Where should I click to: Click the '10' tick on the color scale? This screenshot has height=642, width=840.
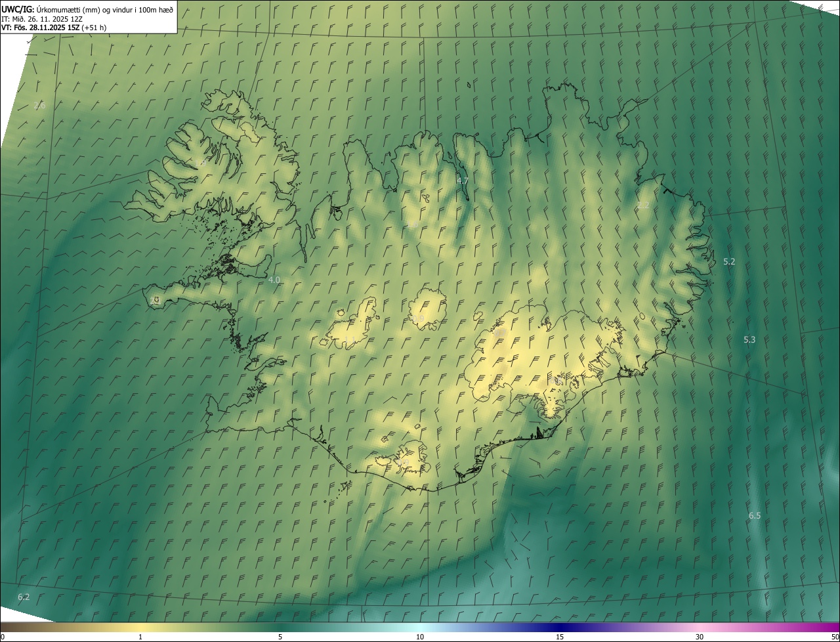point(420,637)
